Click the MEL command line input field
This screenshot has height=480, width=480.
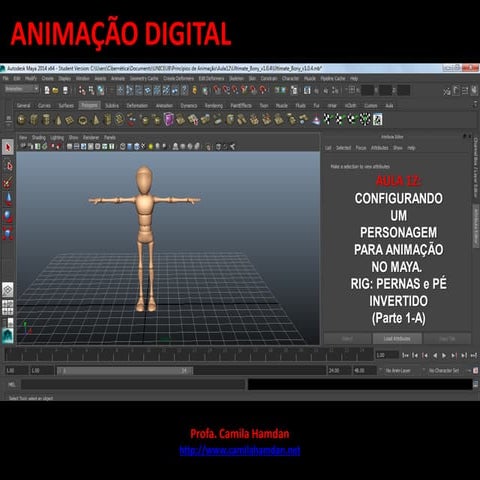pyautogui.click(x=133, y=384)
